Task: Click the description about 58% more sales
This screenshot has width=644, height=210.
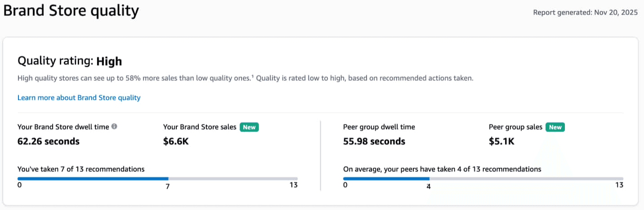Action: [x=245, y=78]
